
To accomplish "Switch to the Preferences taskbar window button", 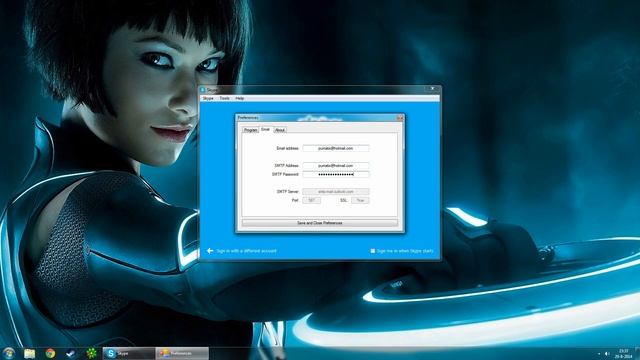I will pyautogui.click(x=182, y=353).
